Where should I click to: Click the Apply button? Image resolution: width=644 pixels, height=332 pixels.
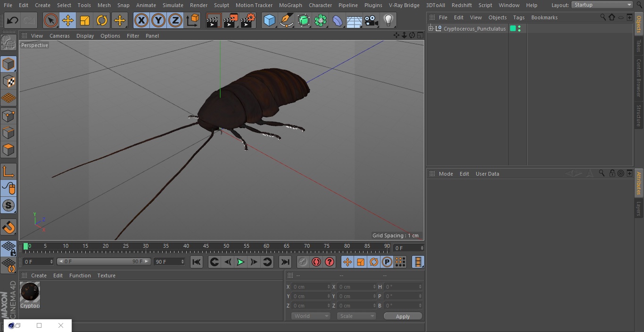click(x=403, y=316)
